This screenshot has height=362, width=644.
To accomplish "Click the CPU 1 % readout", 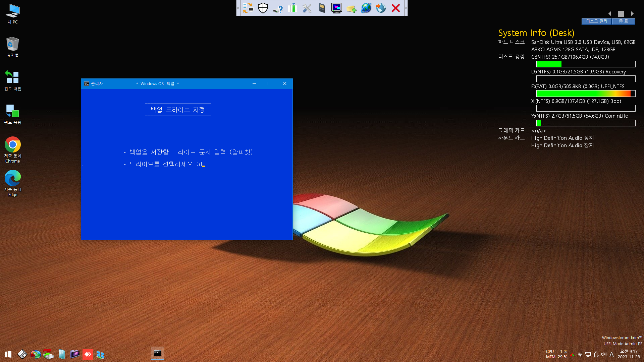I will click(x=556, y=352).
